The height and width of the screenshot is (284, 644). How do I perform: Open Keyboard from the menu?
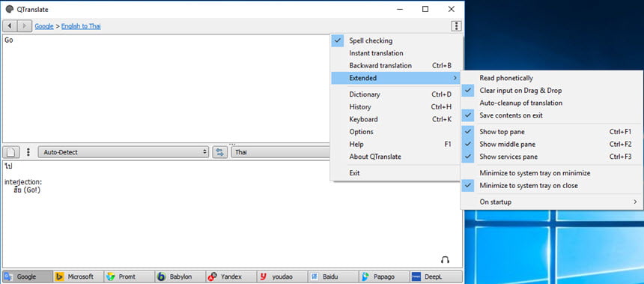(x=395, y=119)
